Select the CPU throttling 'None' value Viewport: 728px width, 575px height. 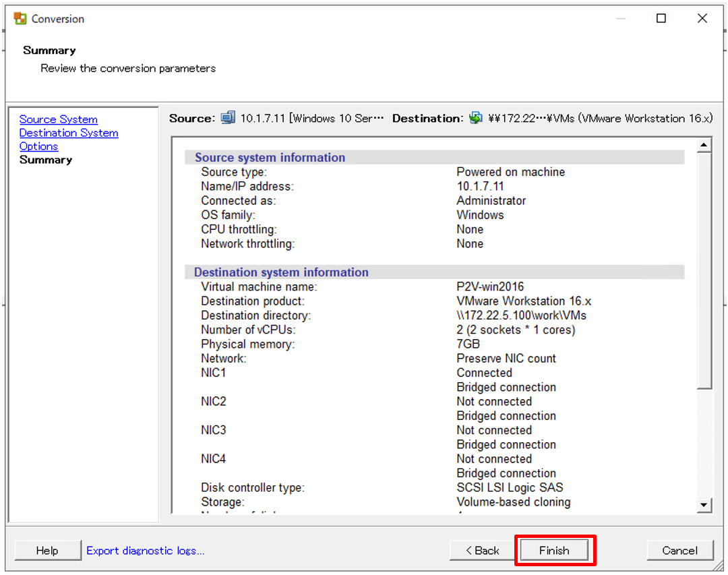coord(470,229)
